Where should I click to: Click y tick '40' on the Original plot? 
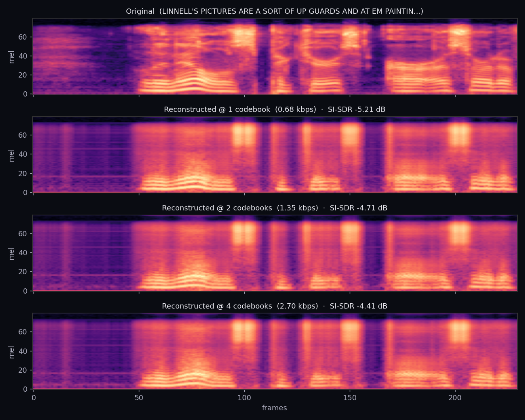click(x=23, y=56)
